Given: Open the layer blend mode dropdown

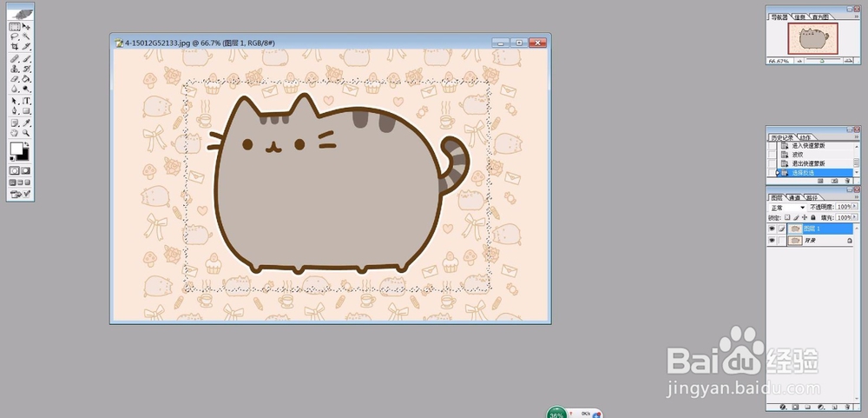Looking at the screenshot, I should pos(787,208).
